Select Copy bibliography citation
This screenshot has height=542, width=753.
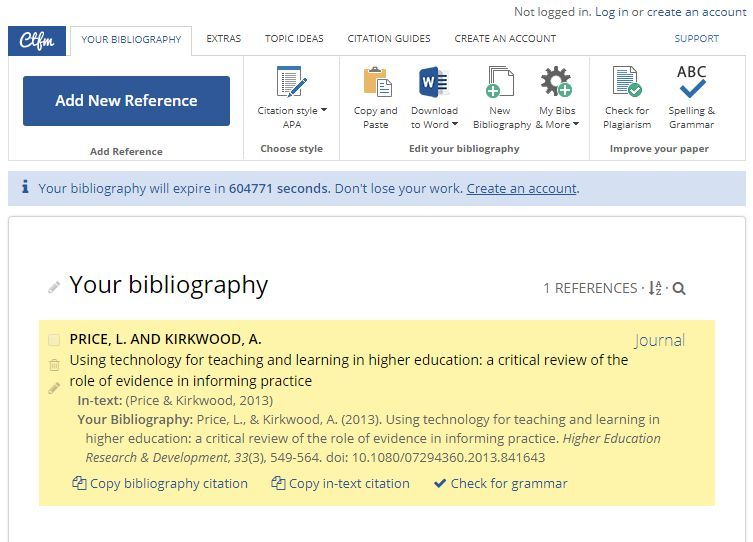[x=160, y=483]
